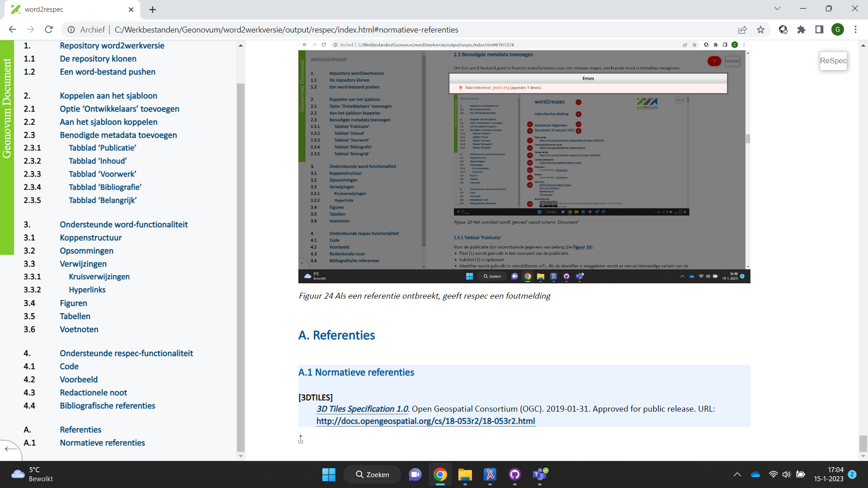Viewport: 868px width, 488px height.
Task: Click the back-to-top arrow icon
Action: pos(301,439)
